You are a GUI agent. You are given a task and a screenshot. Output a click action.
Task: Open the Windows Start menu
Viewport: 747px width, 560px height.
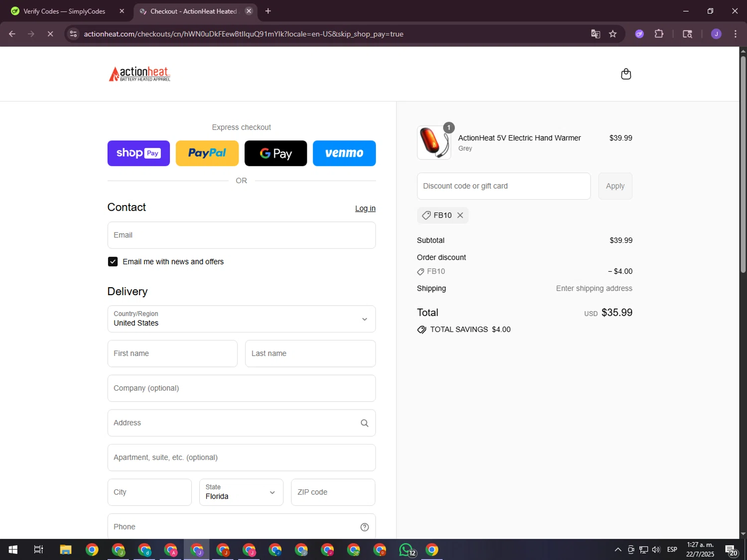click(13, 550)
